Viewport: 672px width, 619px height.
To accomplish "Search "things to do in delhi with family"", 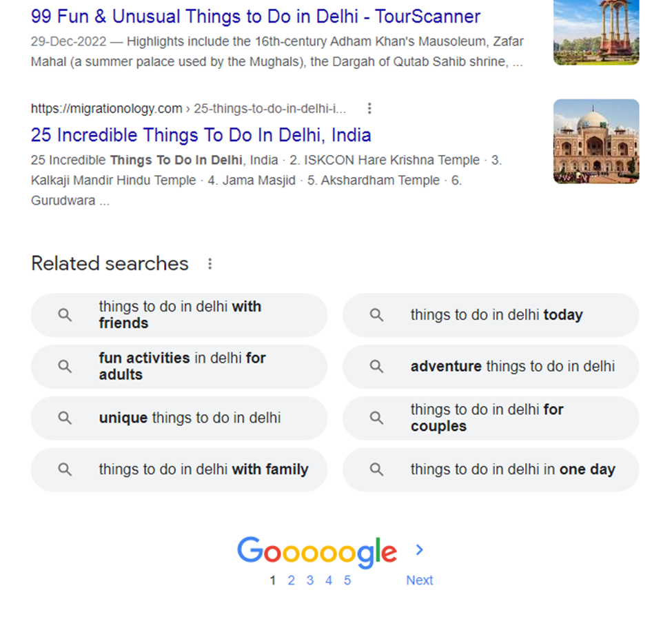I will 203,469.
